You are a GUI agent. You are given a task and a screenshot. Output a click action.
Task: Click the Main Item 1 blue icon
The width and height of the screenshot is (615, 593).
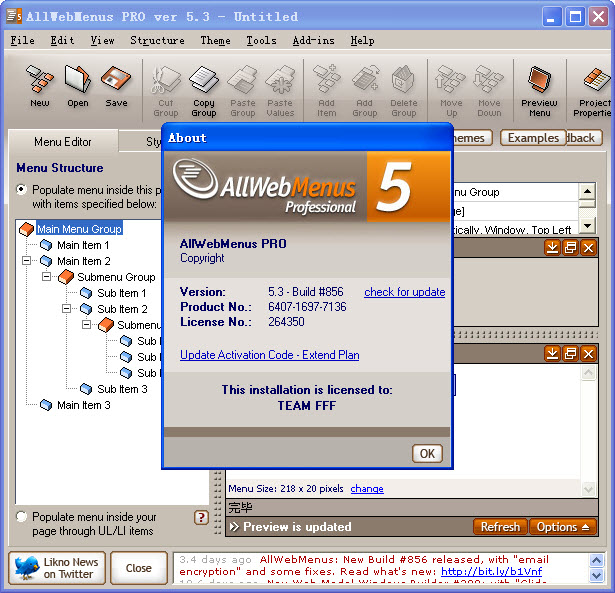(46, 245)
